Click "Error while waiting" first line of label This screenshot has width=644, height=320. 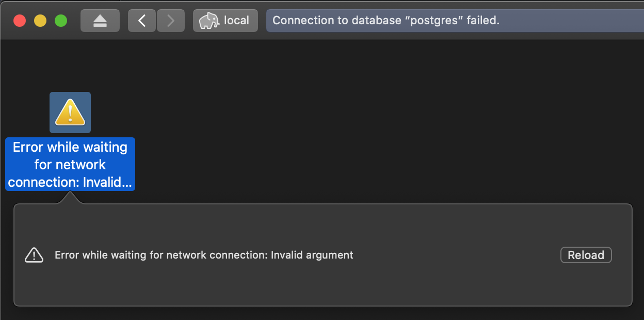click(x=70, y=147)
